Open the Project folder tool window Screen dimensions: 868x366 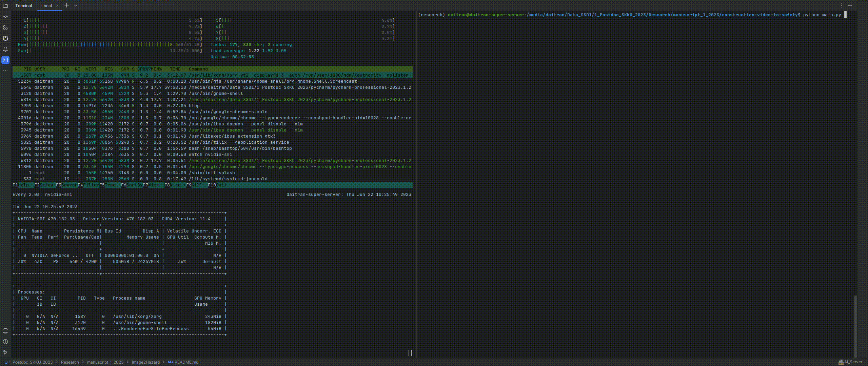(x=5, y=6)
